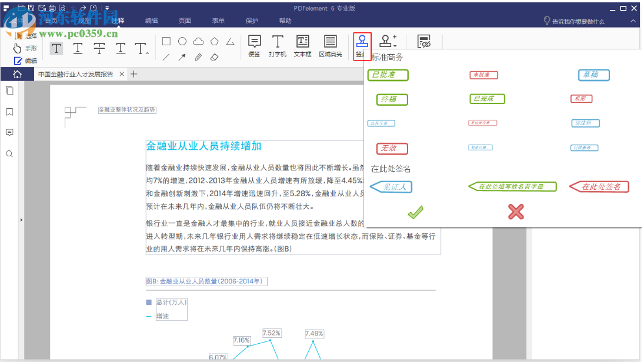Switch to the 编辑 ribbon tab
The width and height of the screenshot is (644, 362).
tap(151, 20)
